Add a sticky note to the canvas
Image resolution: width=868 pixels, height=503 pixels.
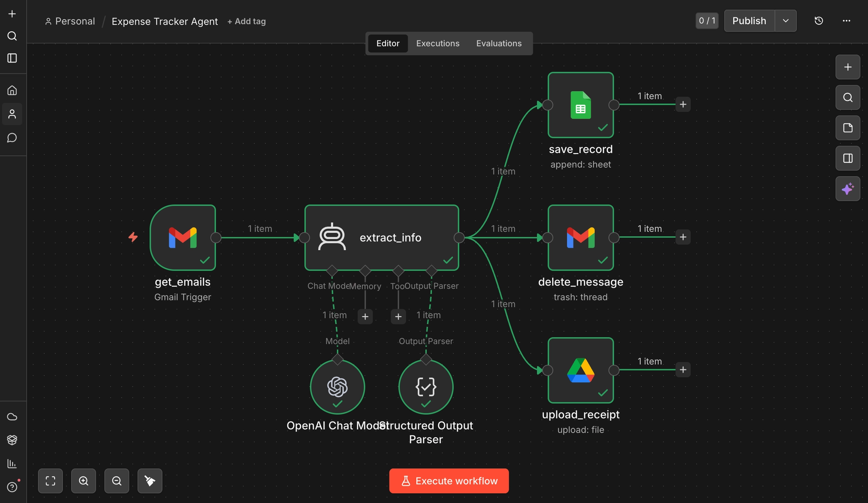(x=848, y=128)
